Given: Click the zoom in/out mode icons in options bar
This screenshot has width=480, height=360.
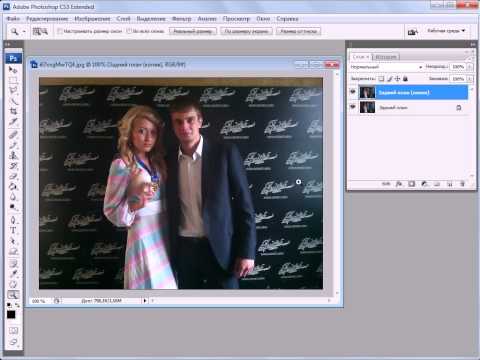Looking at the screenshot, I should tap(40, 32).
